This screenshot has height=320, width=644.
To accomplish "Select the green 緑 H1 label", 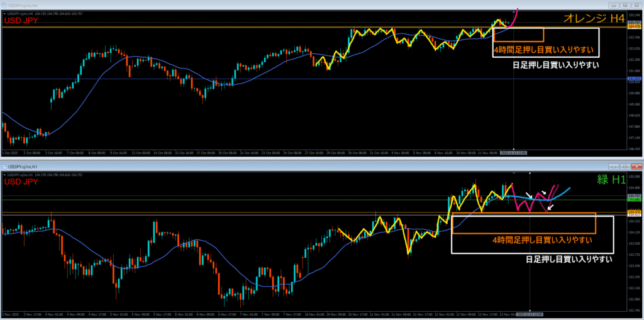I will [610, 180].
